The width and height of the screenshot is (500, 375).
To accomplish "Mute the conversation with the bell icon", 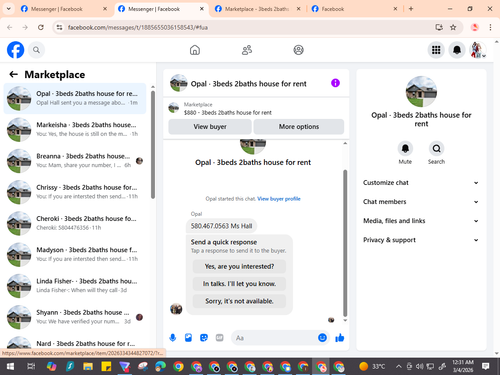I will point(405,149).
